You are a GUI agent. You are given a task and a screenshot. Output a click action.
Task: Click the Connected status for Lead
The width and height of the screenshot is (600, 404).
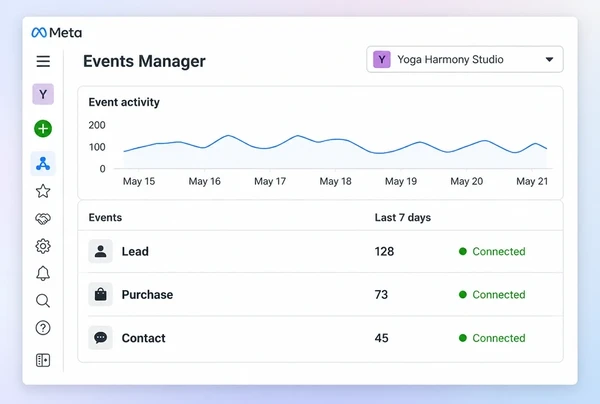click(x=492, y=251)
